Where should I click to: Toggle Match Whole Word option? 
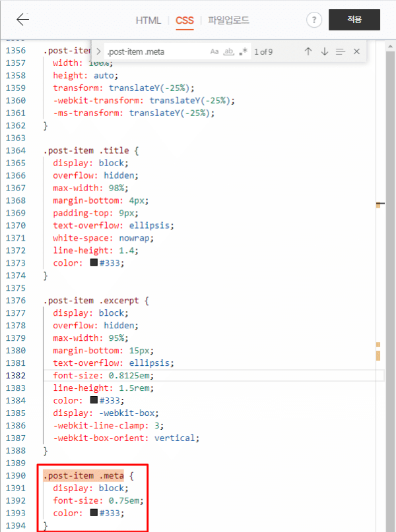point(228,51)
